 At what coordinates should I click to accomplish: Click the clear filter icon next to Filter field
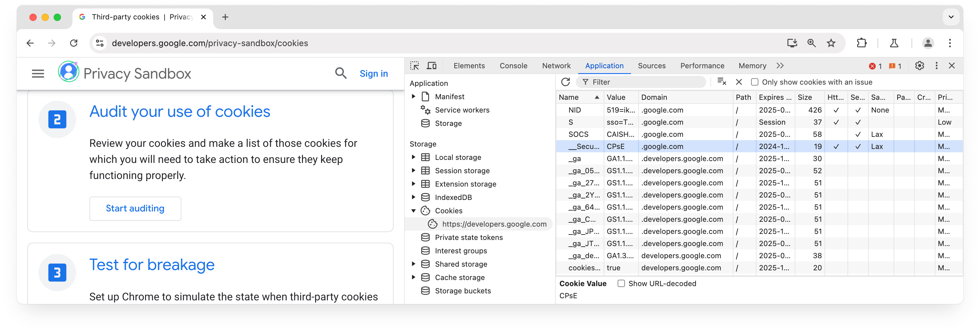[x=722, y=82]
